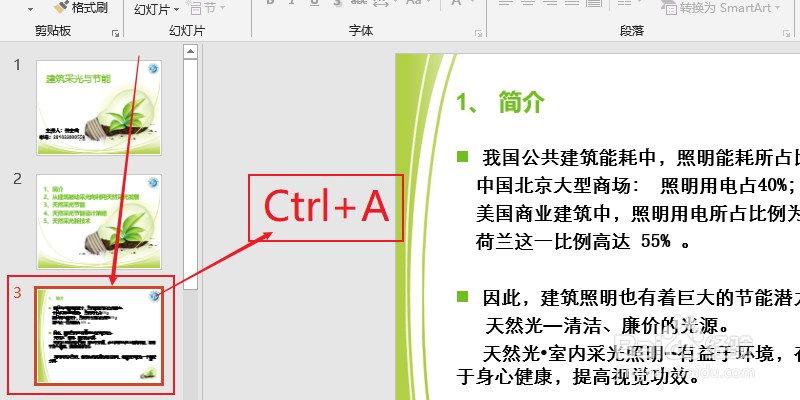Click the line starting 美国商业建筑中

pos(638,214)
